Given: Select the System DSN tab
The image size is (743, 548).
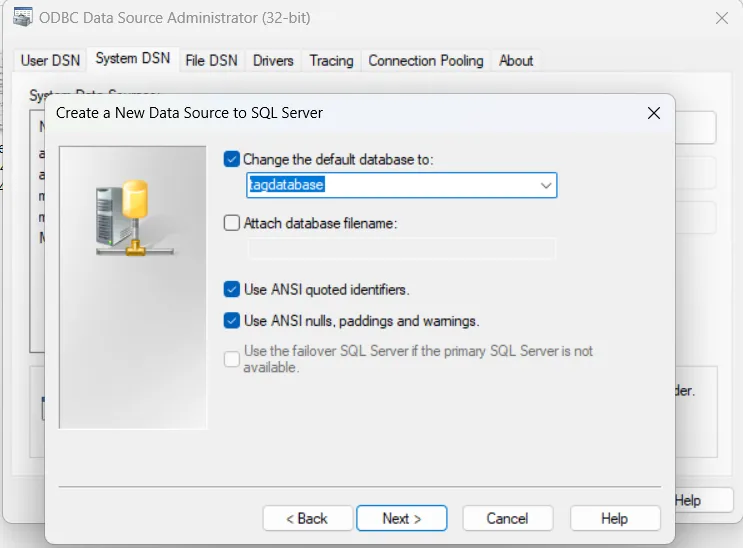Looking at the screenshot, I should [132, 59].
